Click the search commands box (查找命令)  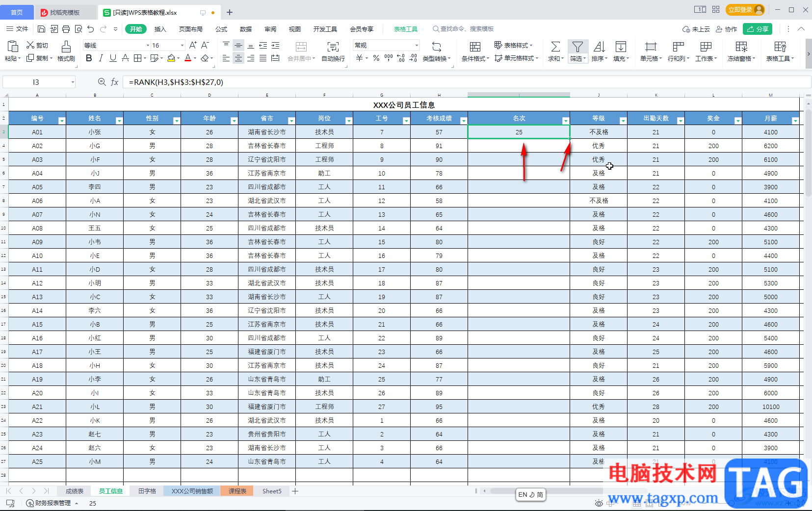coord(463,29)
